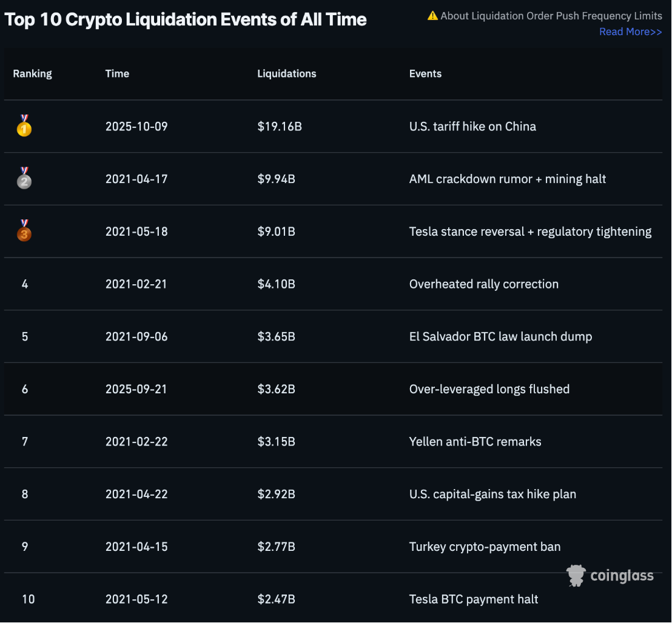Click the AML crackdown rumor event text
The height and width of the screenshot is (623, 672).
(508, 179)
